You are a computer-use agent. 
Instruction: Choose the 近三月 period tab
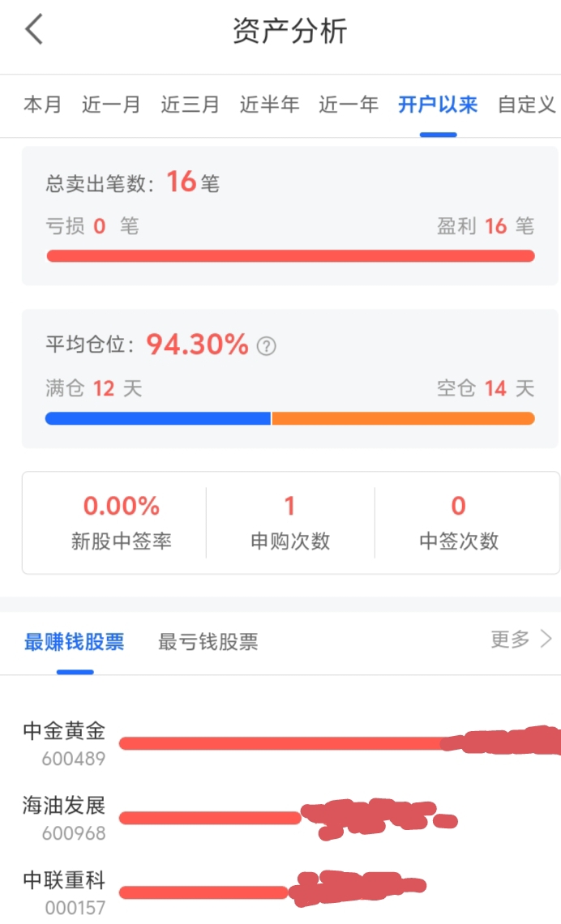[190, 105]
